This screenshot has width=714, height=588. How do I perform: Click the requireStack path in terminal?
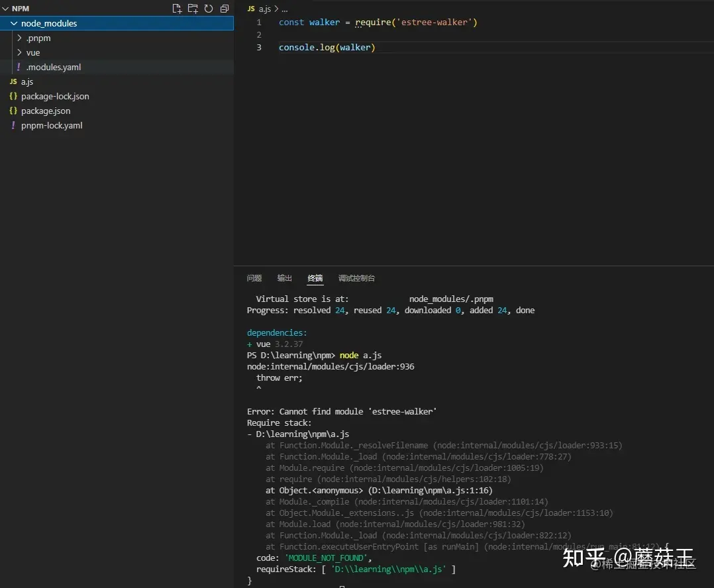tap(388, 569)
